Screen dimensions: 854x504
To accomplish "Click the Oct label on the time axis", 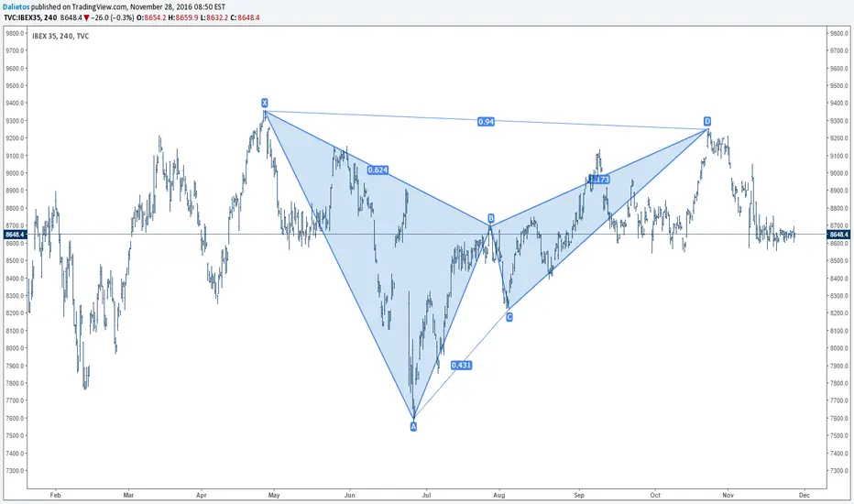I will [655, 495].
